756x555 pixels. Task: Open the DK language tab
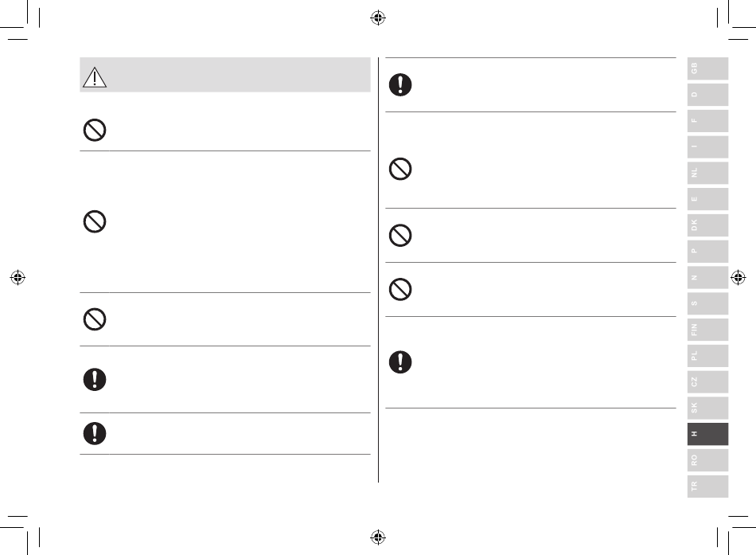[707, 225]
